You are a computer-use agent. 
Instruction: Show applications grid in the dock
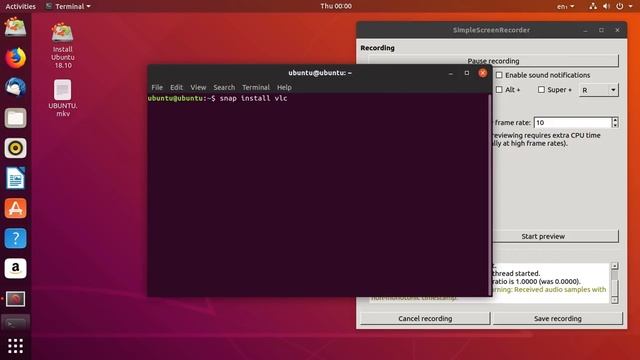click(16, 346)
